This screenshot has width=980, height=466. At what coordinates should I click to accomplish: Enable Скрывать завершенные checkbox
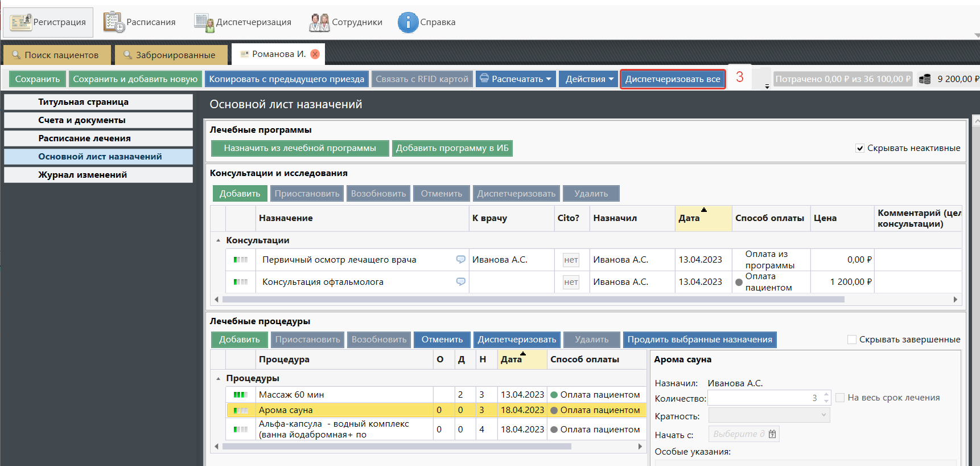(x=852, y=340)
